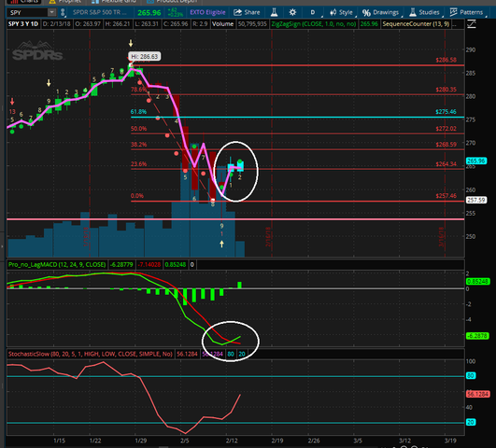Click the ZigZagSign study label
This screenshot has height=448, width=496.
[x=314, y=24]
